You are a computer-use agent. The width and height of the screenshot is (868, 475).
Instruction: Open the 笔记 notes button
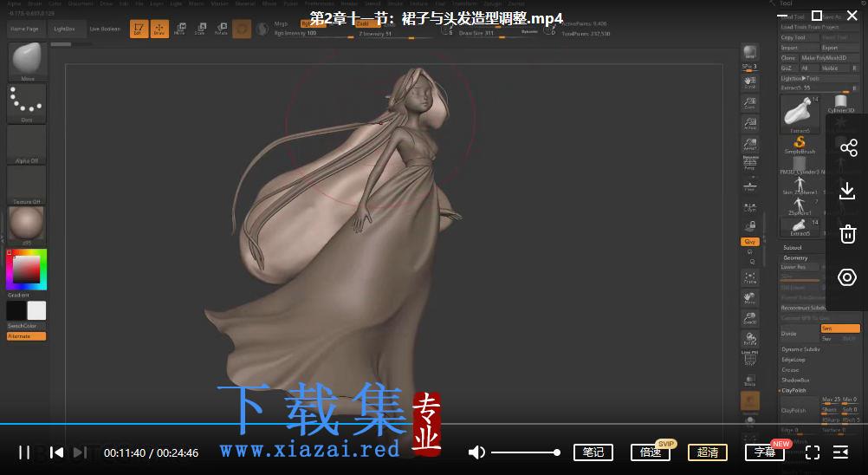(x=593, y=452)
